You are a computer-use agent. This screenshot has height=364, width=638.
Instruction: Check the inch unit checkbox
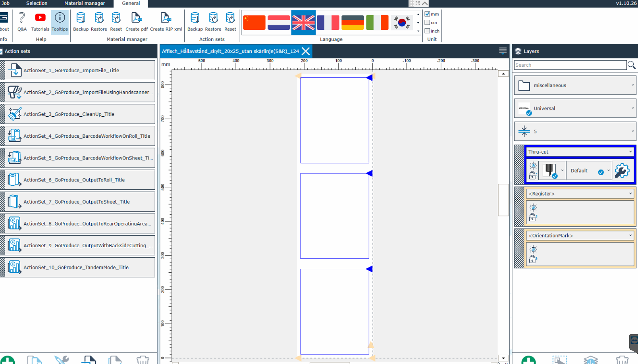(428, 31)
